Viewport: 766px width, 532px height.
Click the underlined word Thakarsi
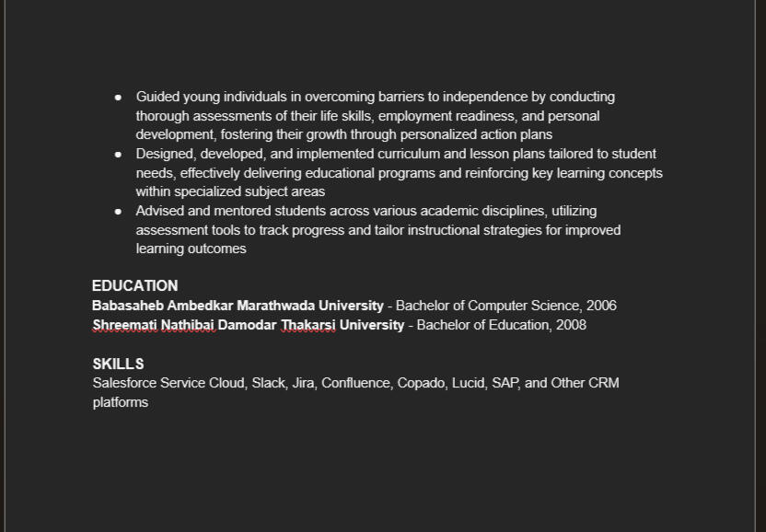click(x=308, y=325)
